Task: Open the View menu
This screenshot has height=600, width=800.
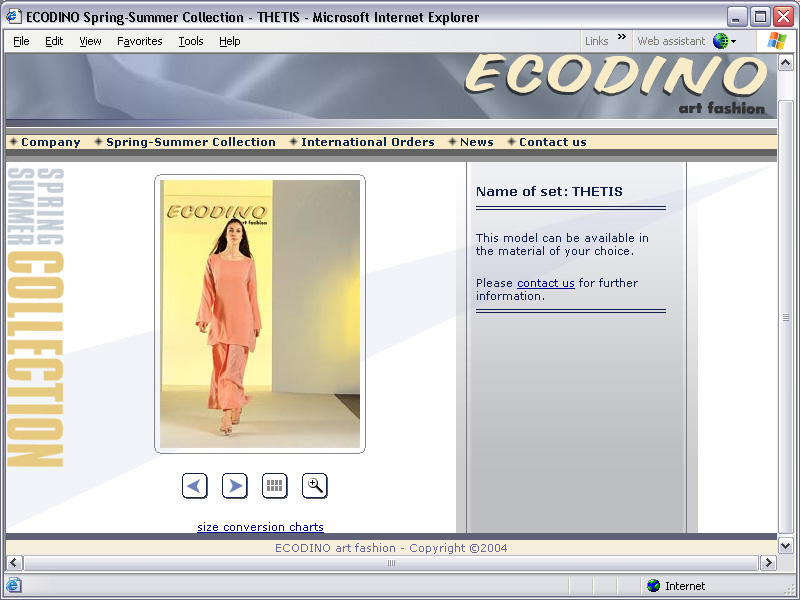Action: tap(90, 41)
